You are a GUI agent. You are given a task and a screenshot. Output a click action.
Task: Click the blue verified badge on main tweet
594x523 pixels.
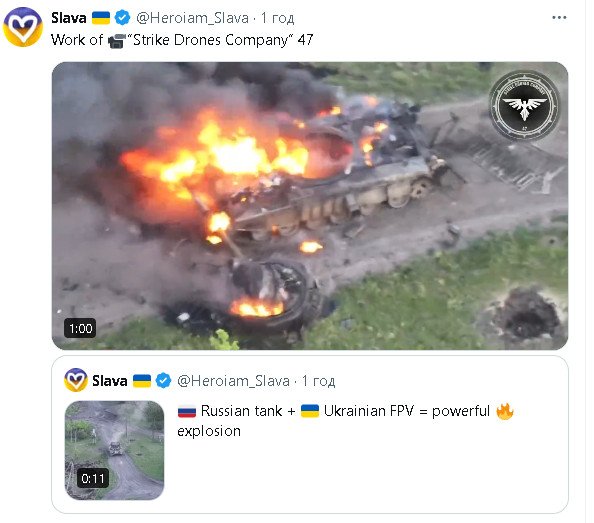point(122,18)
